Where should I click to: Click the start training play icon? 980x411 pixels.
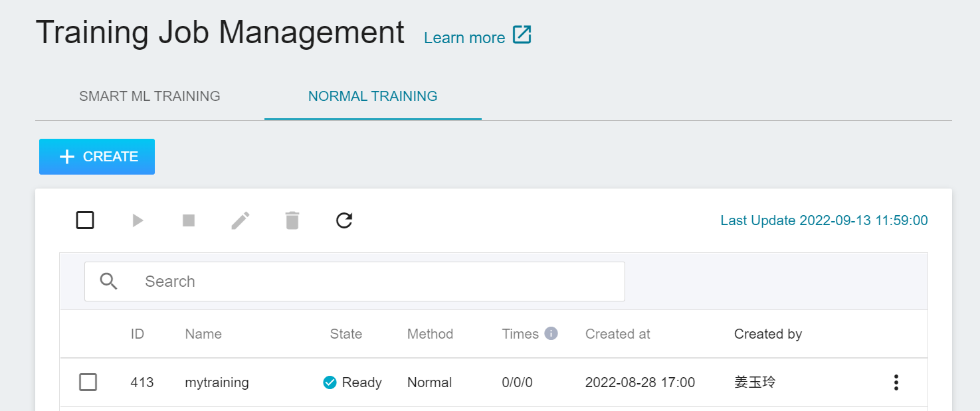[138, 220]
